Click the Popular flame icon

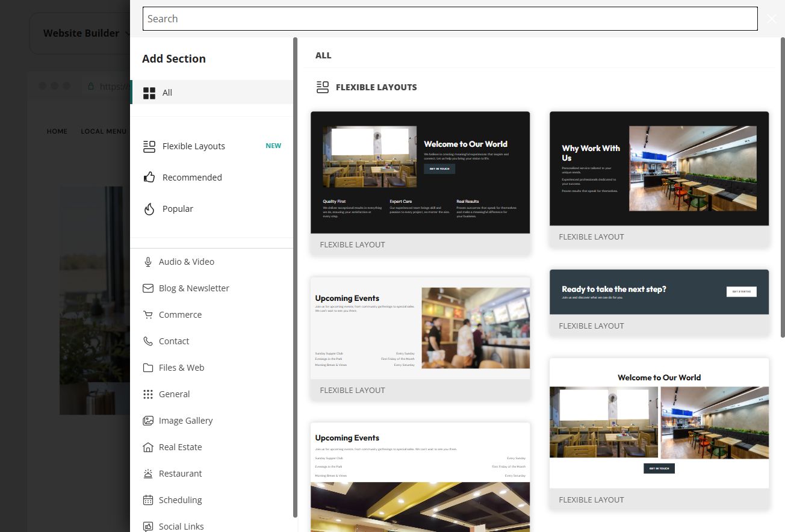pyautogui.click(x=149, y=209)
